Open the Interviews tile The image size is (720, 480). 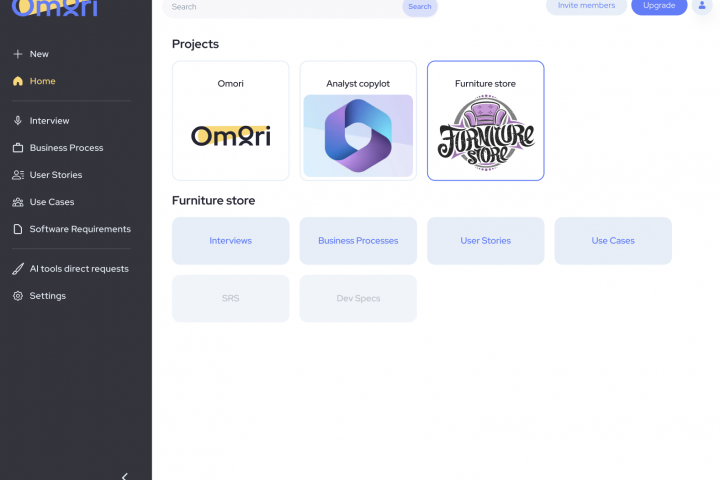tap(231, 241)
